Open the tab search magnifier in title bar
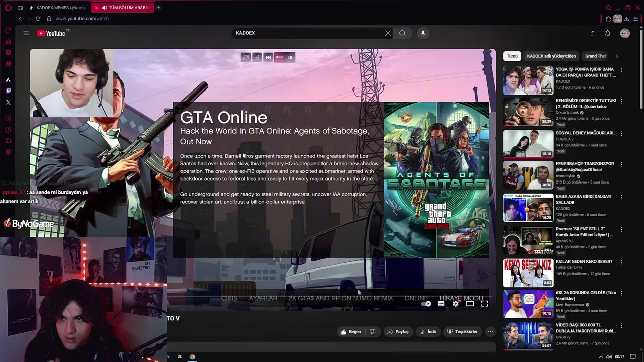The height and width of the screenshot is (362, 644). coord(608,8)
